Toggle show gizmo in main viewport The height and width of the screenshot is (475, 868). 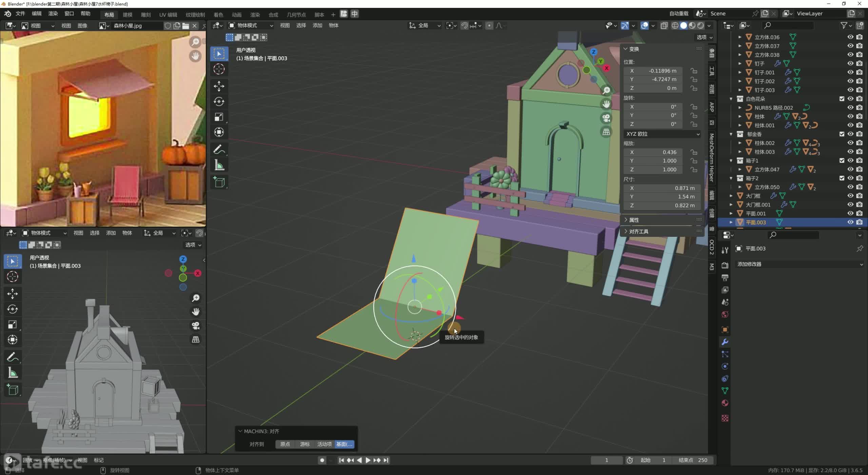(x=625, y=25)
